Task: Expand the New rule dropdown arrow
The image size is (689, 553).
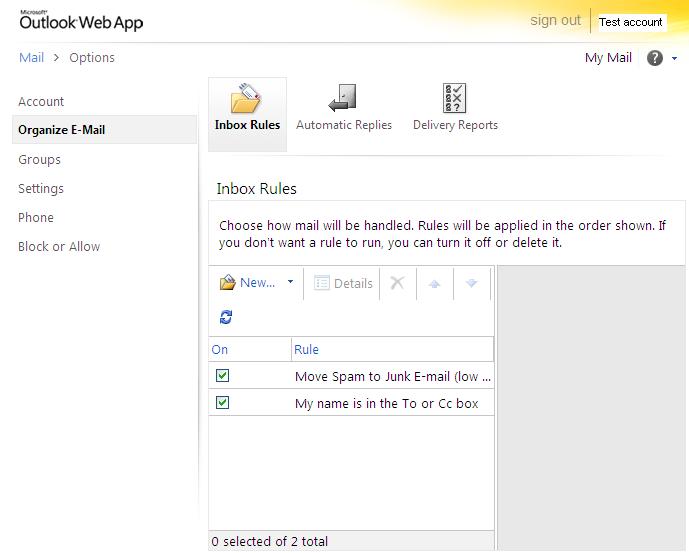Action: coord(291,283)
